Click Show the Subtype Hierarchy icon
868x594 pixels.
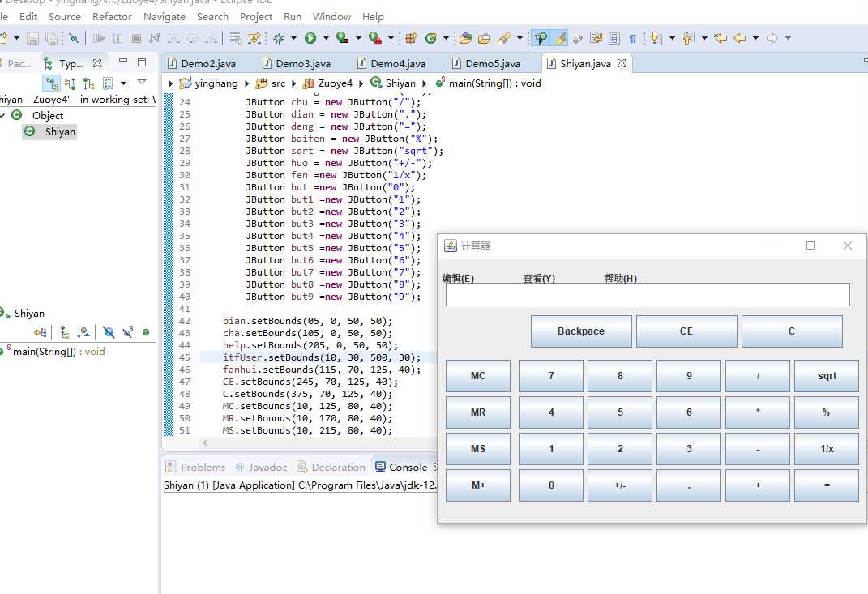[x=88, y=83]
